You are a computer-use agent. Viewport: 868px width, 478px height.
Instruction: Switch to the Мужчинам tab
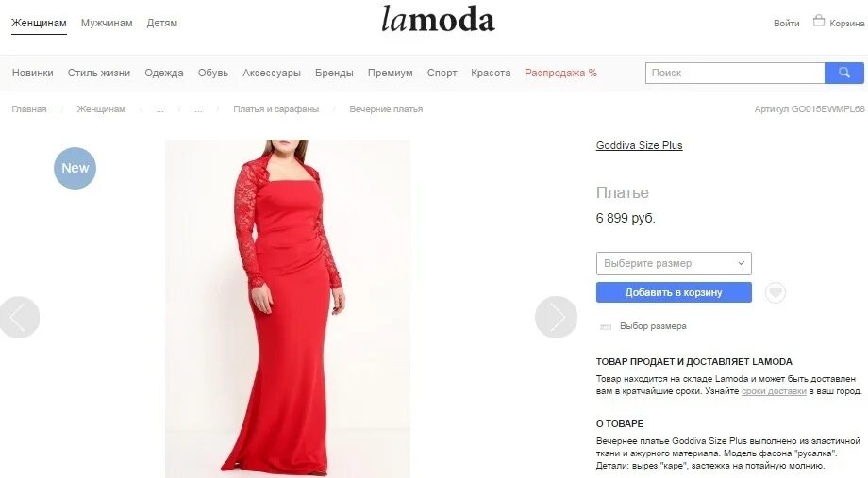pyautogui.click(x=107, y=24)
